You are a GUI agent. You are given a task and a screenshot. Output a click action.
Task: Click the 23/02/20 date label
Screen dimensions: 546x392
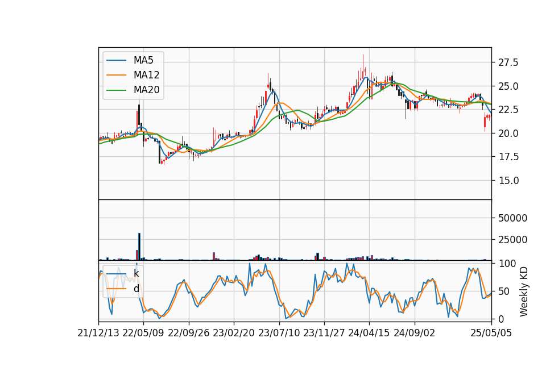tap(234, 333)
